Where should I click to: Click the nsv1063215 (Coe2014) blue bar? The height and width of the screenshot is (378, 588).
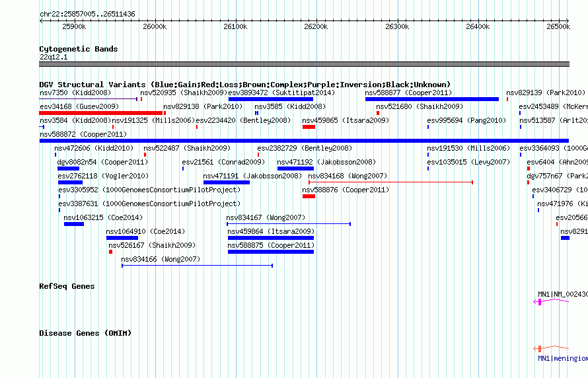click(74, 224)
